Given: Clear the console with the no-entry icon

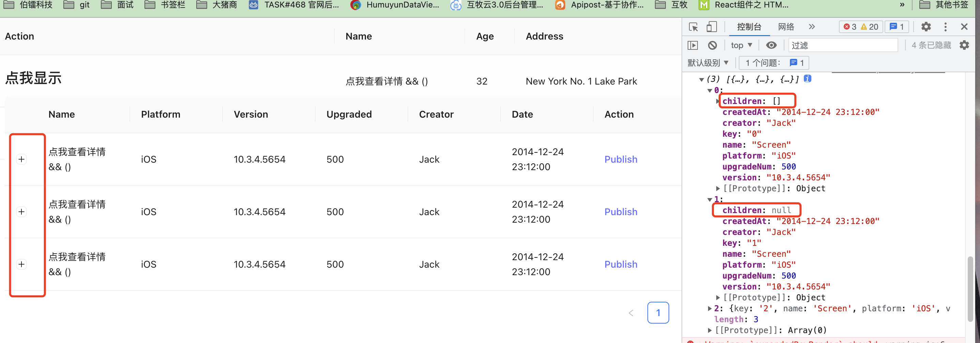Looking at the screenshot, I should tap(713, 45).
